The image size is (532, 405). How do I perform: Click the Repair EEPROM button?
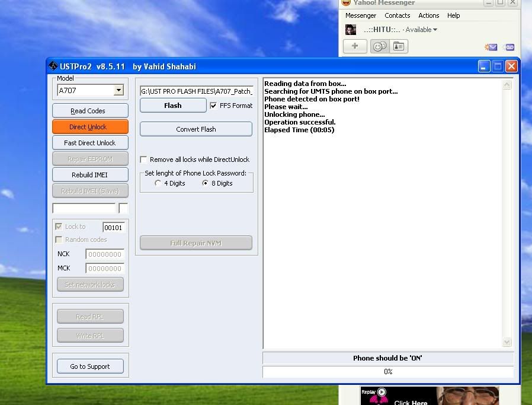[90, 159]
